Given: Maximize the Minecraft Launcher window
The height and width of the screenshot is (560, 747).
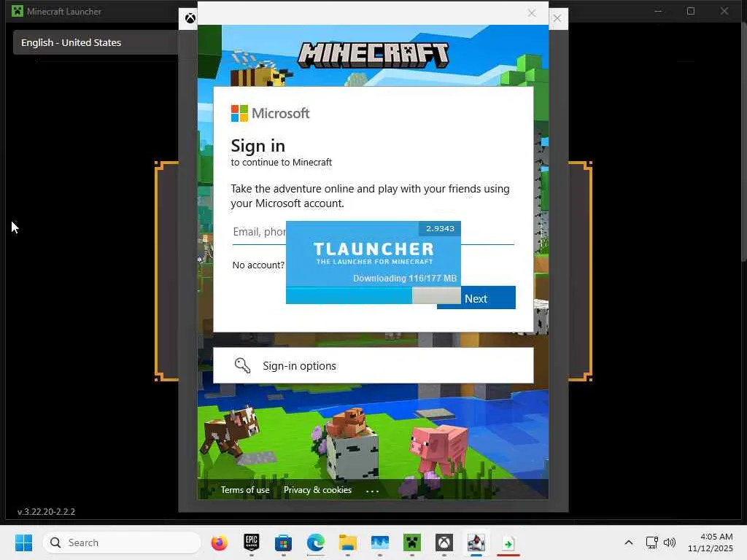Looking at the screenshot, I should [x=691, y=11].
